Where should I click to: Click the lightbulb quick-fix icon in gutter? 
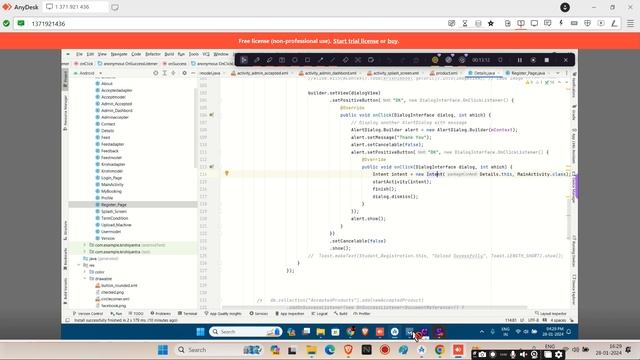tap(227, 173)
